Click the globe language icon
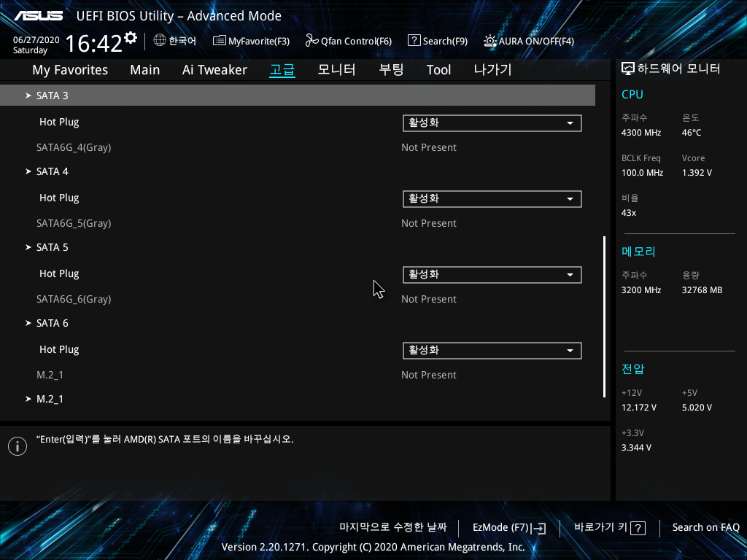The width and height of the screenshot is (747, 560). [x=160, y=41]
